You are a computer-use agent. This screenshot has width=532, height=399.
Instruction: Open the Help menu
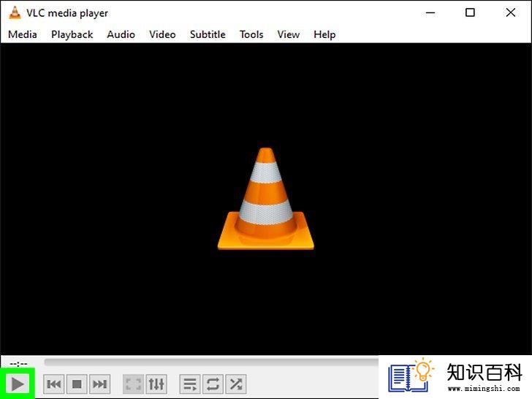coord(324,34)
